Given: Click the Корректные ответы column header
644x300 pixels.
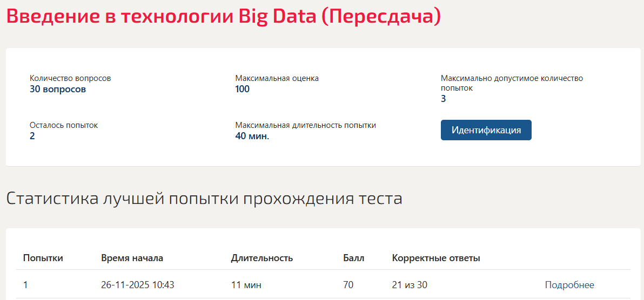Looking at the screenshot, I should pyautogui.click(x=436, y=258).
